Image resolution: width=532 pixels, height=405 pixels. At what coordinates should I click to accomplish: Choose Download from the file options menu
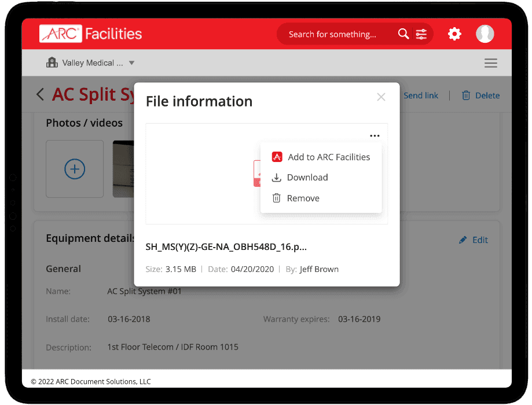[x=307, y=177]
